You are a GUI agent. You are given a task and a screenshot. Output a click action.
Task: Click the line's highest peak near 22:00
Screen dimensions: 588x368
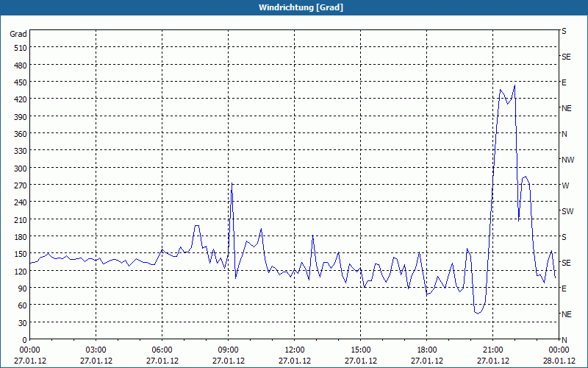[514, 85]
